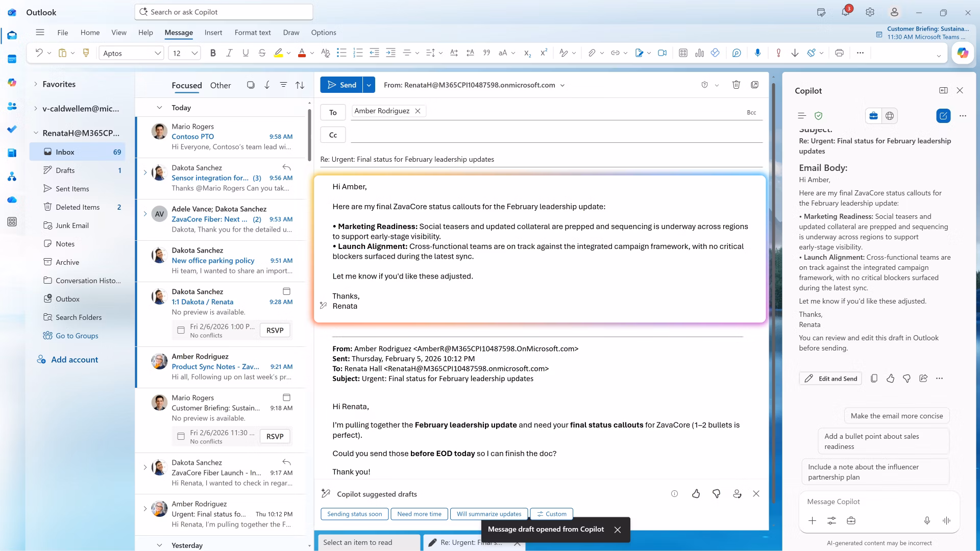
Task: Share the Copilot response
Action: (x=923, y=379)
